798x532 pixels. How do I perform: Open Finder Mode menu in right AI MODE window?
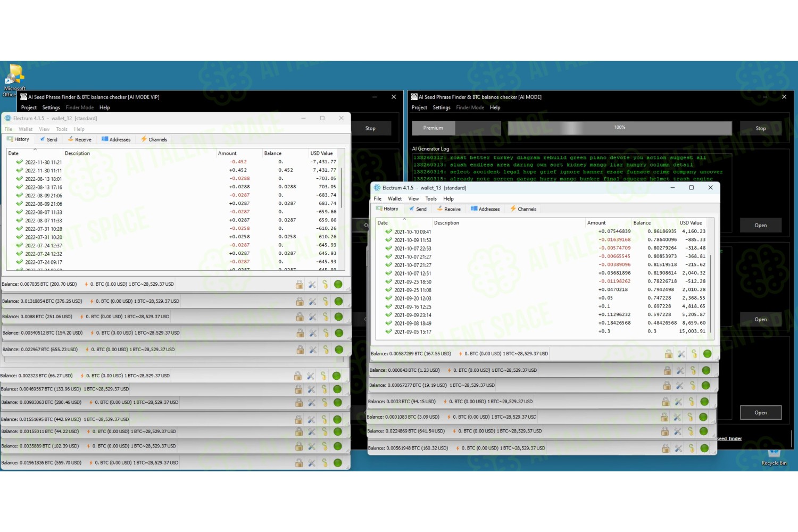pyautogui.click(x=470, y=107)
